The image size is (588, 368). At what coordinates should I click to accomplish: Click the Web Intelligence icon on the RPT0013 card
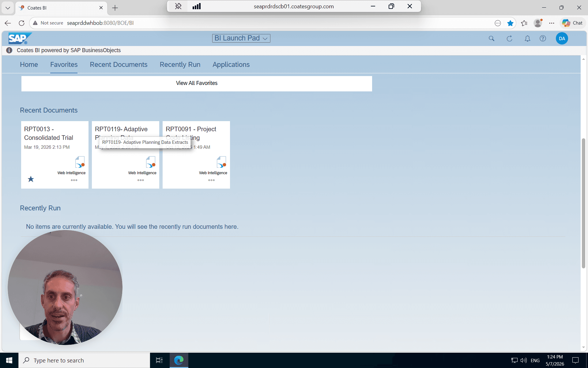click(x=80, y=162)
